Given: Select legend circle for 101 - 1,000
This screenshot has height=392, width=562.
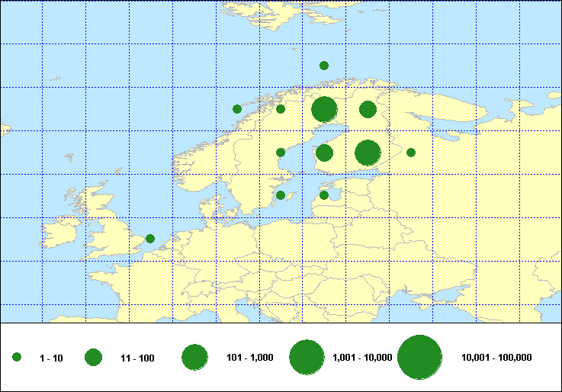Looking at the screenshot, I should [x=194, y=358].
